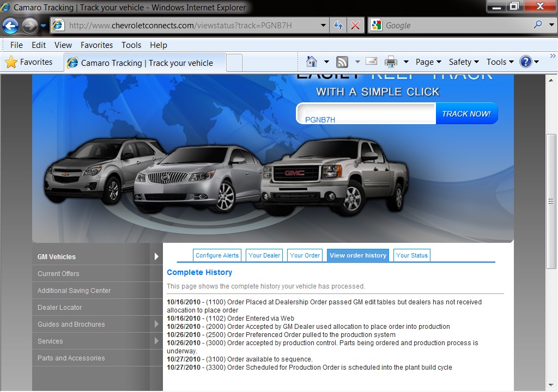Viewport: 558px width, 392px height.
Task: Click the grey Forward arrow button
Action: [30, 26]
